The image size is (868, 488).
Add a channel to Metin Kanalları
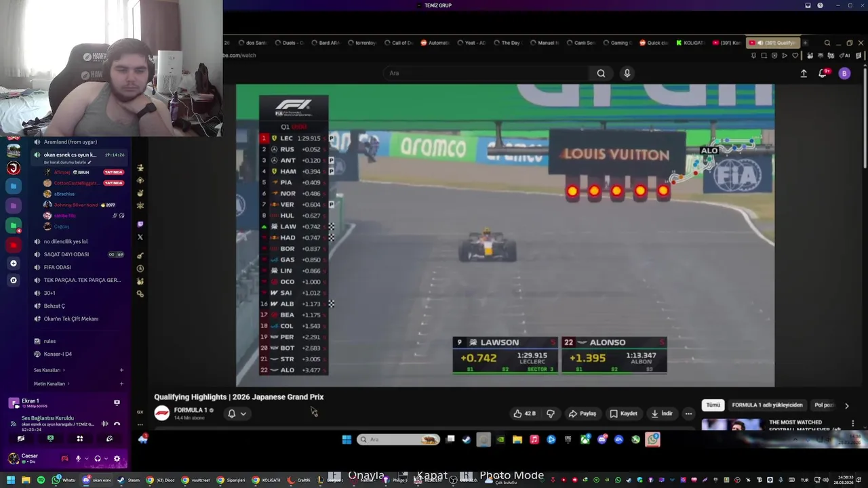tap(121, 384)
